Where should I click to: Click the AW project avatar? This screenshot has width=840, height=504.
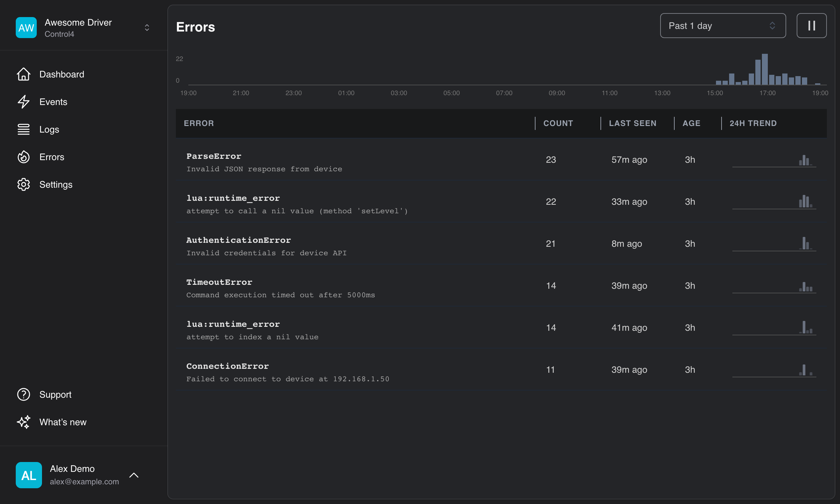pos(26,28)
